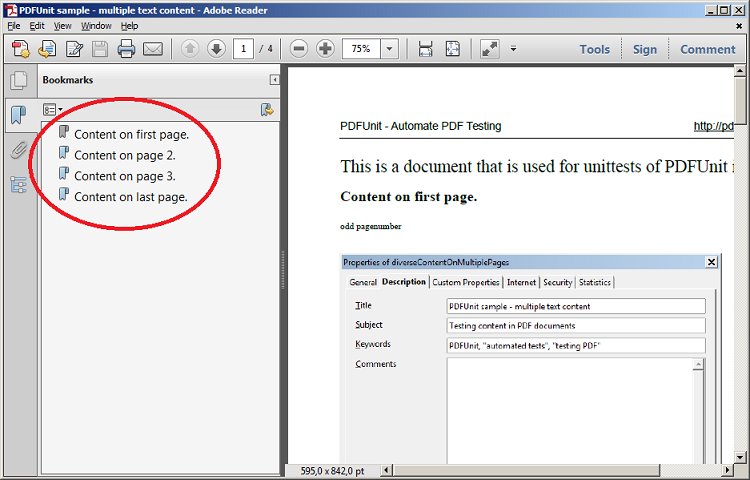Open the Comment pane
The width and height of the screenshot is (750, 480).
click(x=707, y=49)
